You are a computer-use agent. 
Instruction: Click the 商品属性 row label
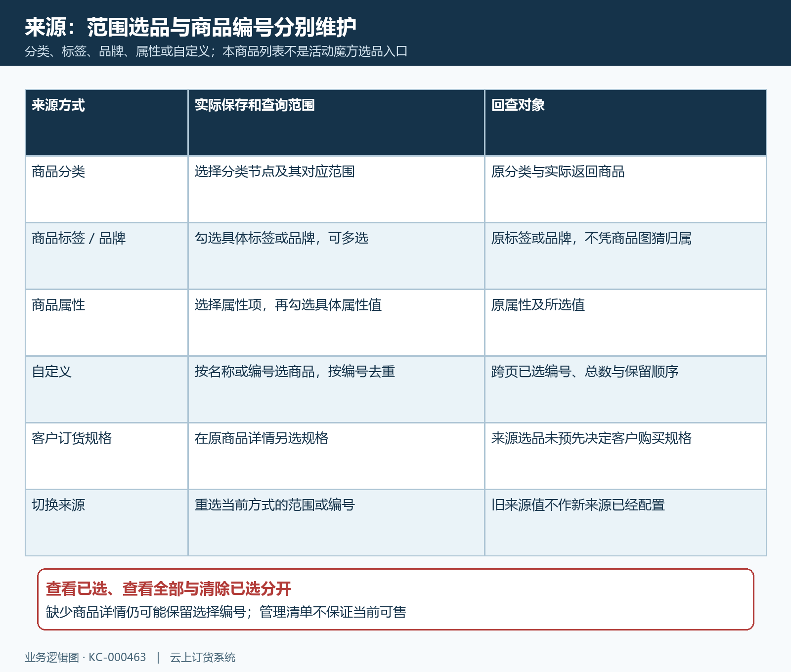point(58,305)
